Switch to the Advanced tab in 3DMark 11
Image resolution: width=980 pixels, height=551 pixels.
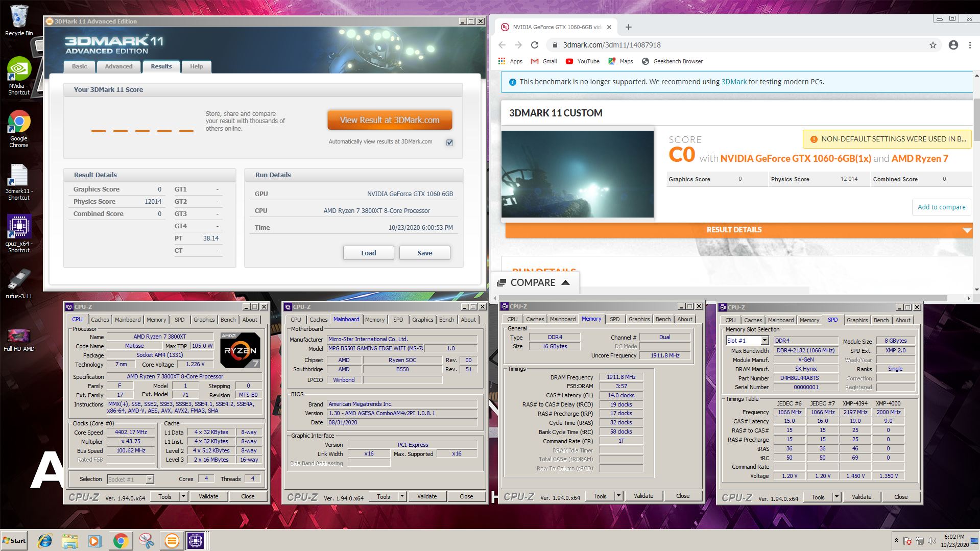click(x=118, y=66)
